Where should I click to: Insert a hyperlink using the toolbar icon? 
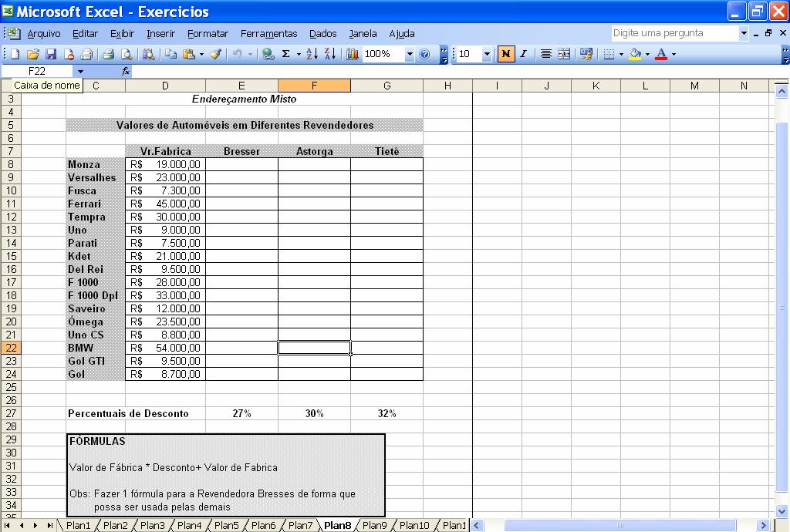point(268,54)
